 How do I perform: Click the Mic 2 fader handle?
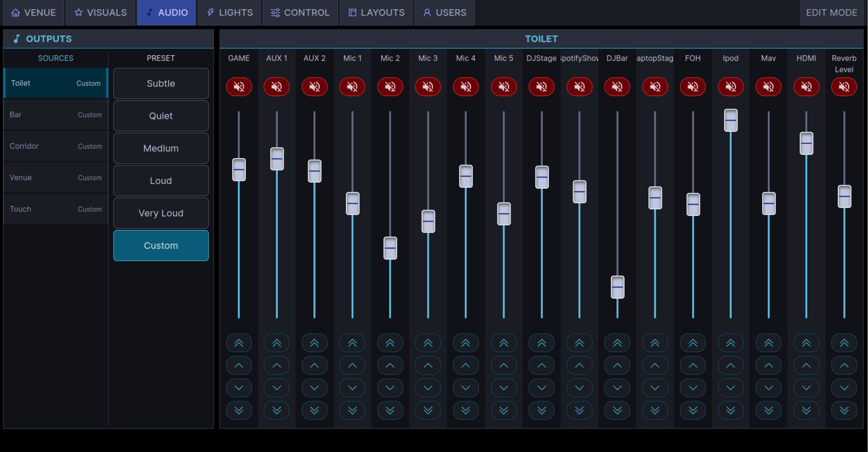pyautogui.click(x=390, y=248)
